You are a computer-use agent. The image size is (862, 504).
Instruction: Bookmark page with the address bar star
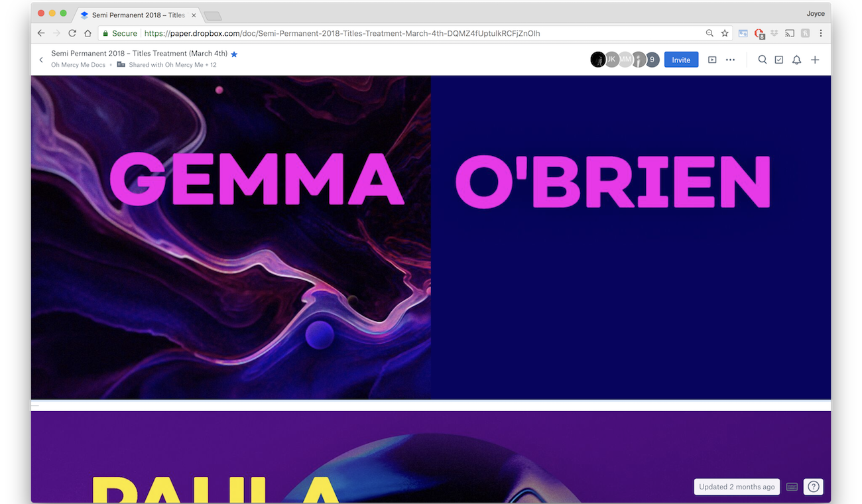point(725,33)
